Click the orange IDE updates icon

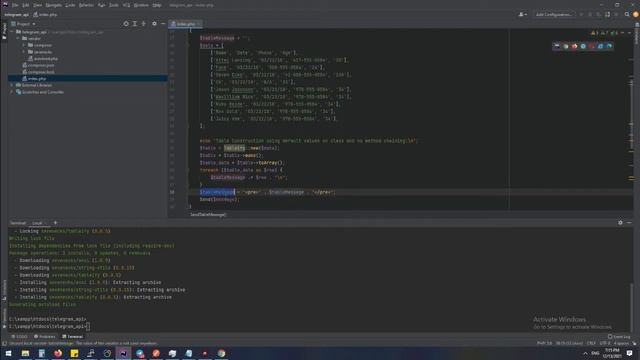(x=636, y=15)
